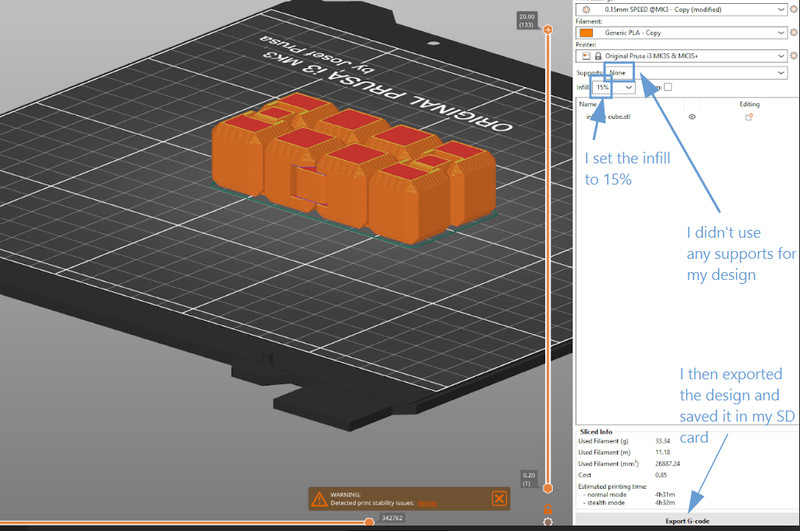Open the 0.15mm SPEED print settings dropdown
Viewport: 800px width, 531px height.
coord(681,10)
